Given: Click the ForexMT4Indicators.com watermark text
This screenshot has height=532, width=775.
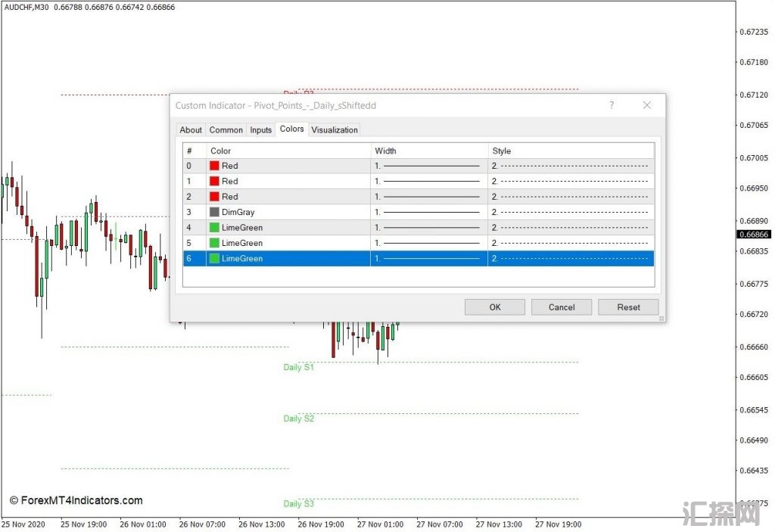Looking at the screenshot, I should 76,500.
